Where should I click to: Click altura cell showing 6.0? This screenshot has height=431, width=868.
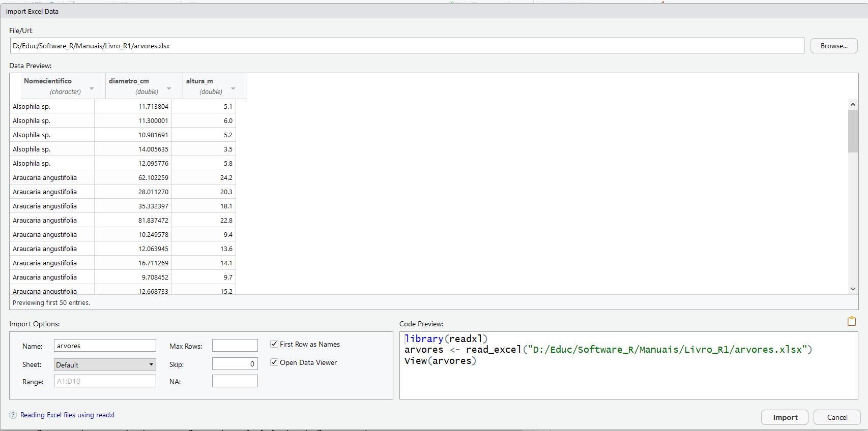pyautogui.click(x=204, y=120)
